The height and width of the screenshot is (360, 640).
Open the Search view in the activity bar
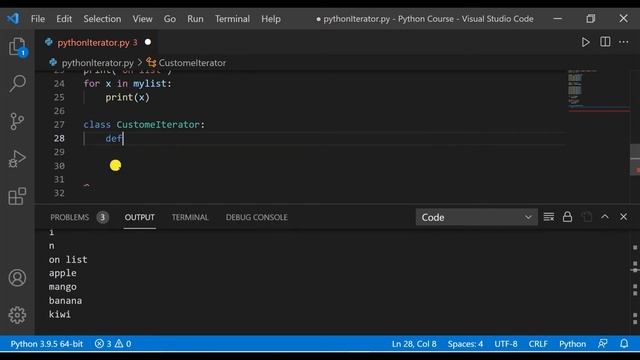[17, 83]
